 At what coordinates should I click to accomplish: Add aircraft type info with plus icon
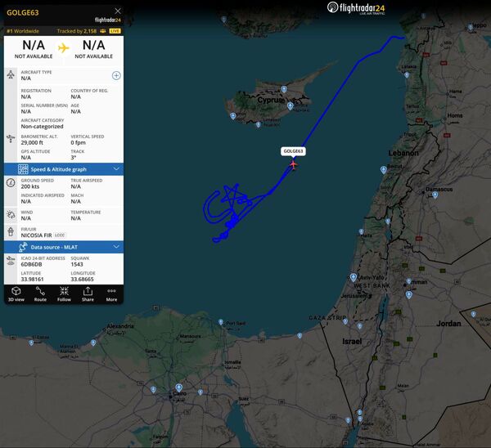(x=116, y=75)
